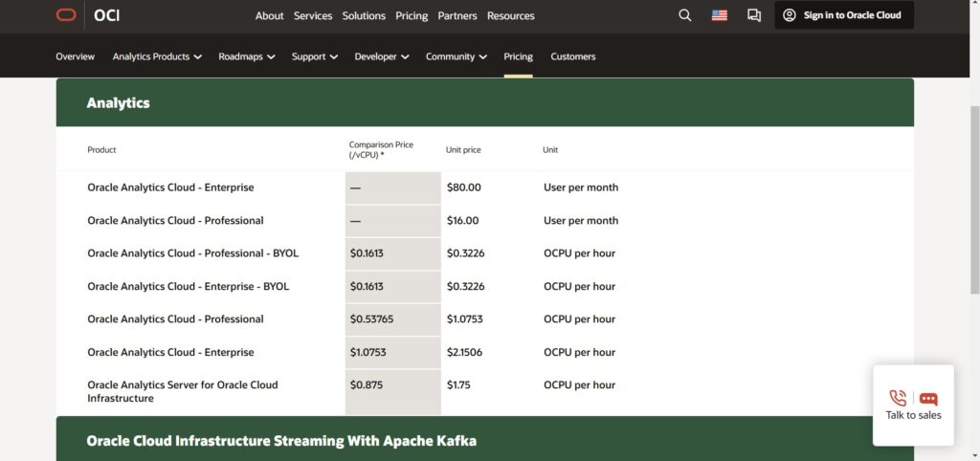Screen dimensions: 980x461
Task: Open the chat bubbles contact icon
Action: coord(754,15)
